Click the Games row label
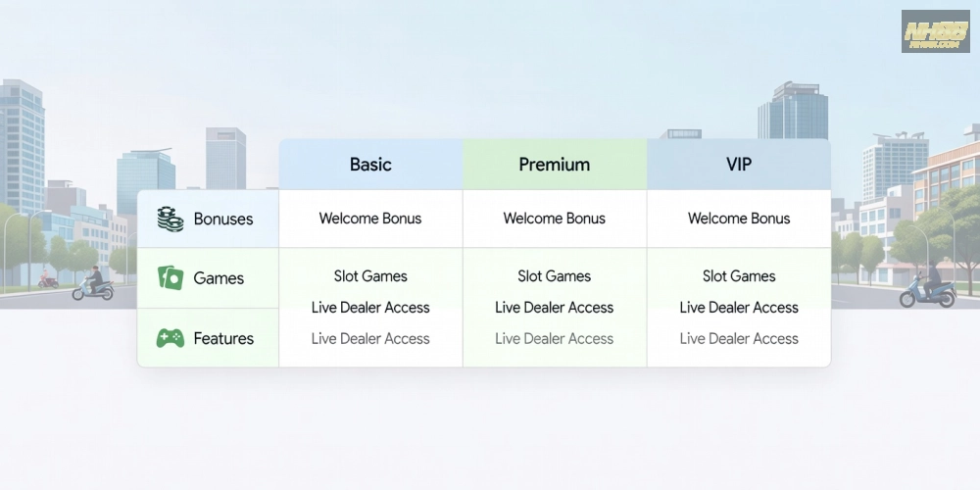Screen dimensions: 980x490 [219, 278]
